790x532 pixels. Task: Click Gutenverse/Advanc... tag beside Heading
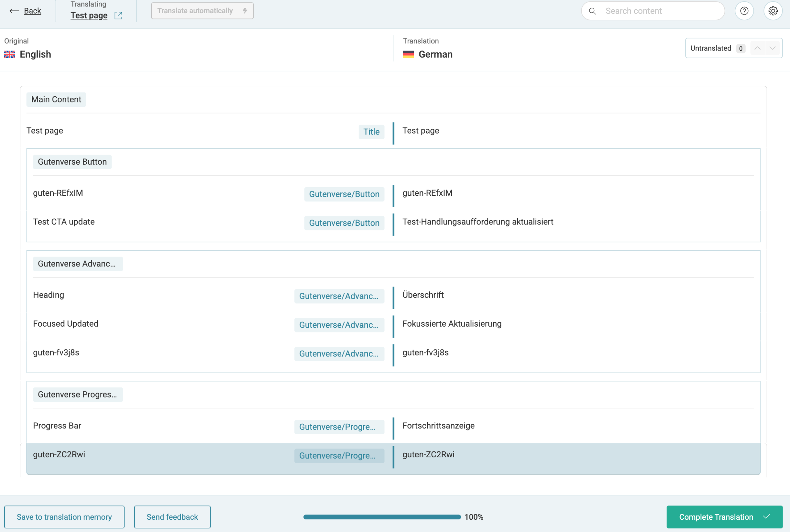pyautogui.click(x=339, y=296)
